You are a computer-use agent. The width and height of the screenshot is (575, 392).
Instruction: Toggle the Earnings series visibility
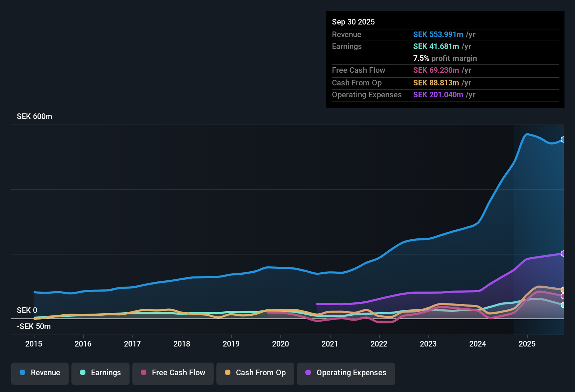tap(101, 373)
